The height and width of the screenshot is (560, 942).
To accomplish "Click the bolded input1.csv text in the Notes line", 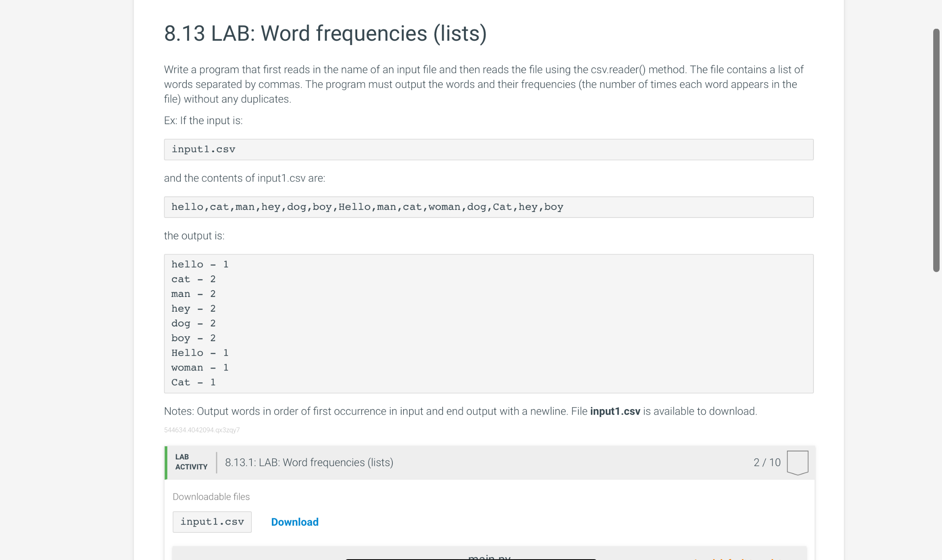I will [x=615, y=411].
